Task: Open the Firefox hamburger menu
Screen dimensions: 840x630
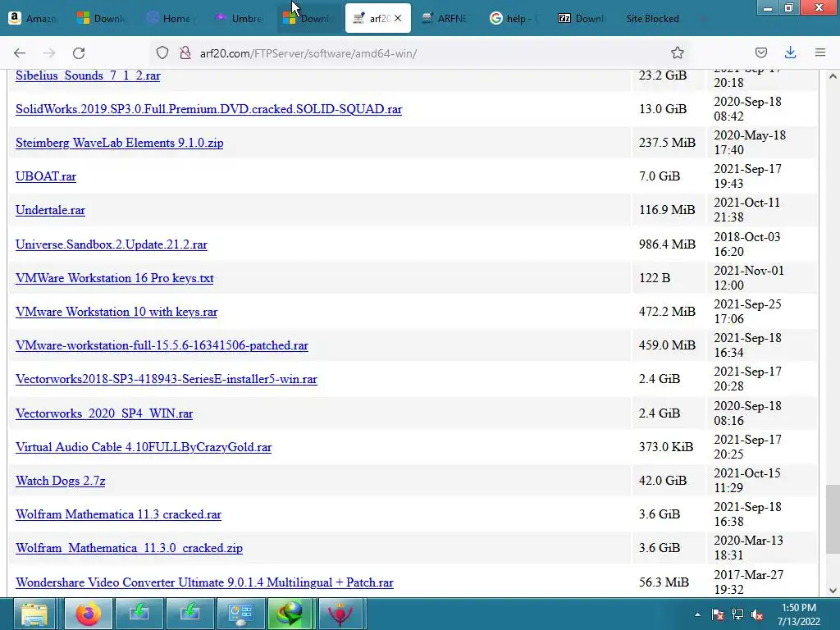Action: point(819,52)
